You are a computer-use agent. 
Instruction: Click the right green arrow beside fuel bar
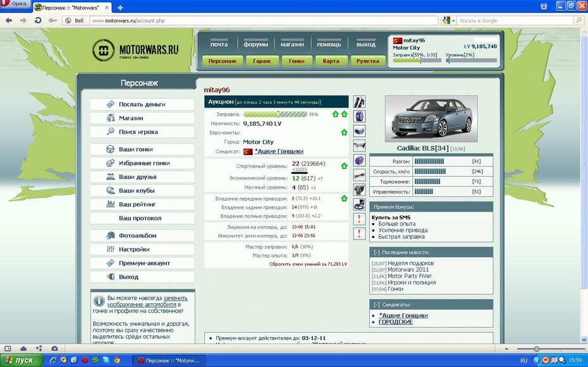(344, 114)
